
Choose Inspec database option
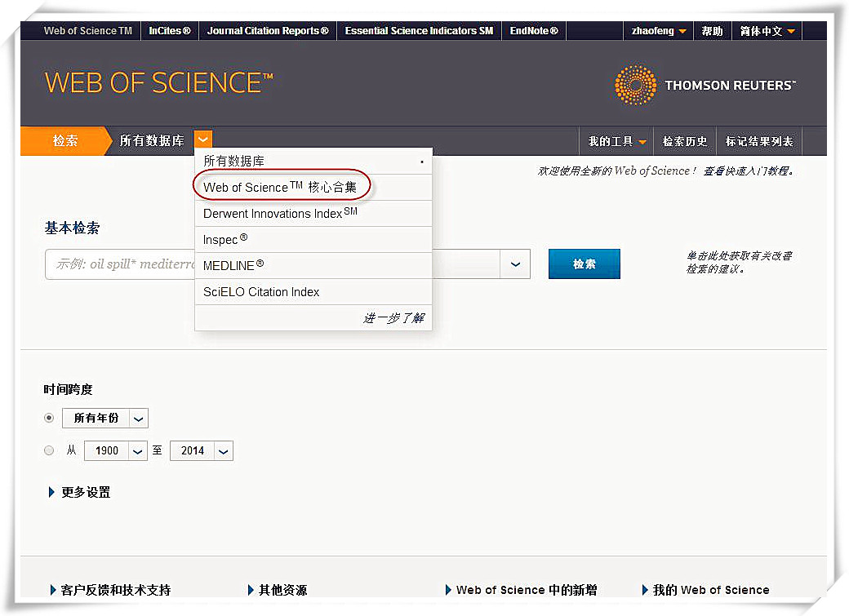coord(313,239)
